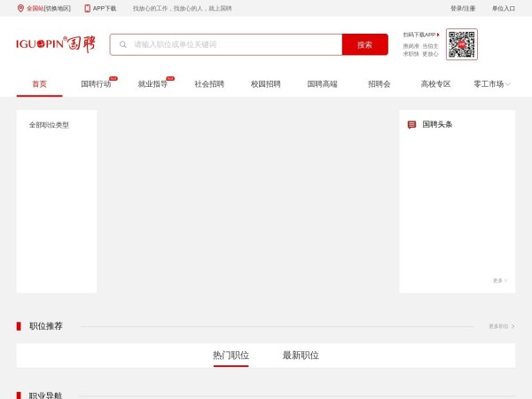Screen dimensions: 532x399
Task: Expand 全部职位类型 category list
Action: 49,125
